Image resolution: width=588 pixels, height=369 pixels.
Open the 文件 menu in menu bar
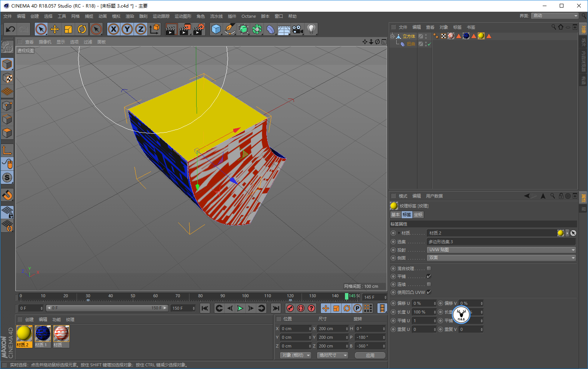coord(8,16)
